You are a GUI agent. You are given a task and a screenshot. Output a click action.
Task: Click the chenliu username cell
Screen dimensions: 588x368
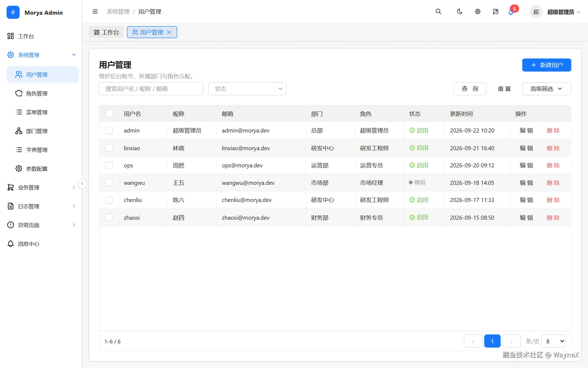(133, 200)
